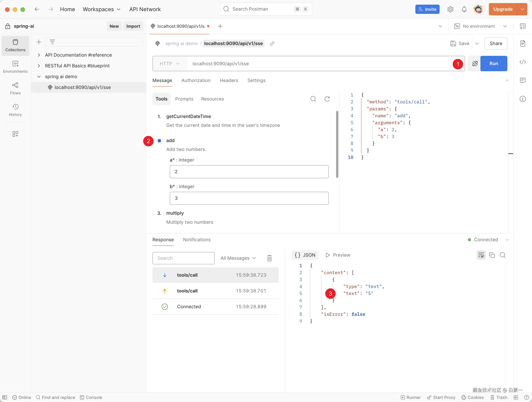Viewport: 532px width, 402px height.
Task: Select the add tool radio button
Action: [x=159, y=141]
